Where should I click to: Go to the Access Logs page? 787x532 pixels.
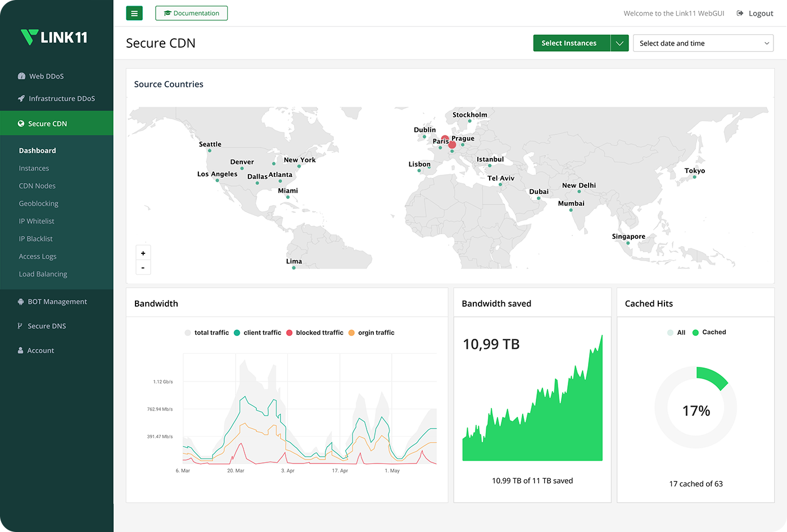[x=38, y=256]
